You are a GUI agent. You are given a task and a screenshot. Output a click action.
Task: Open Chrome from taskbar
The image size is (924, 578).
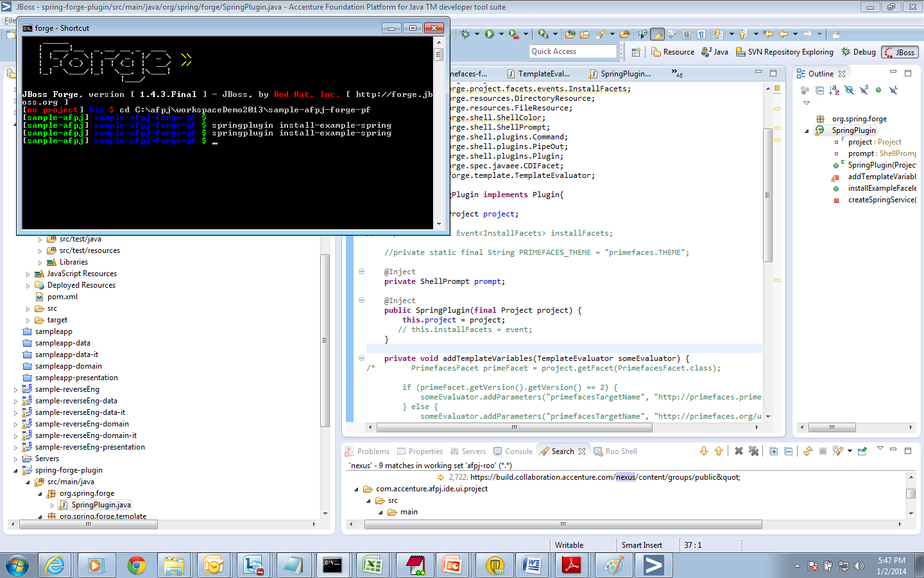click(x=136, y=565)
